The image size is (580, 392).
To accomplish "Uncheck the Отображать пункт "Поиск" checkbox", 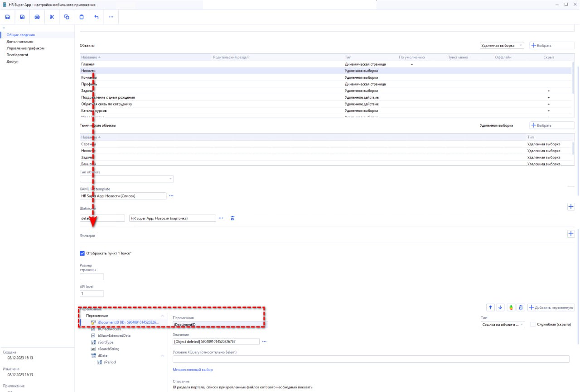I will (82, 253).
